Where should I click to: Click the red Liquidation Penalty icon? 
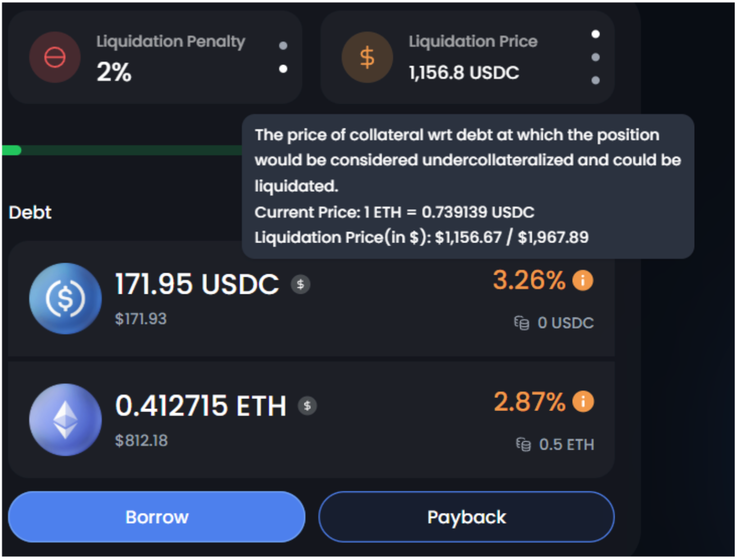(55, 57)
